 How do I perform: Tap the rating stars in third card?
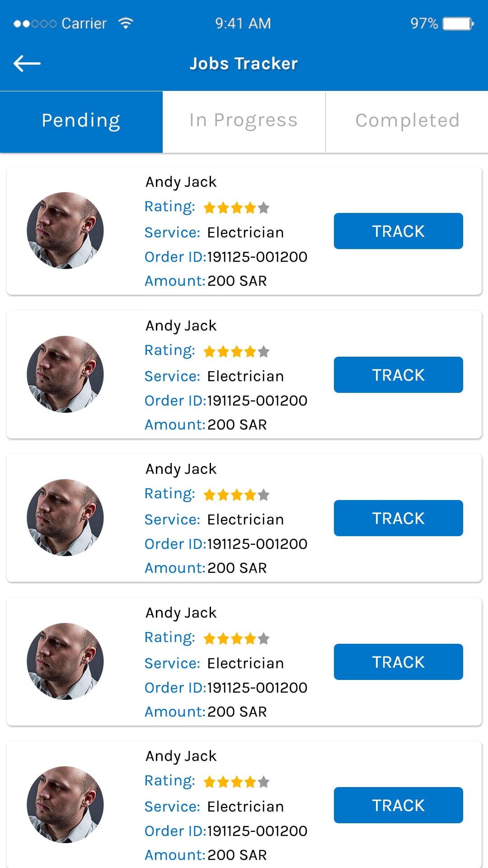tap(236, 495)
